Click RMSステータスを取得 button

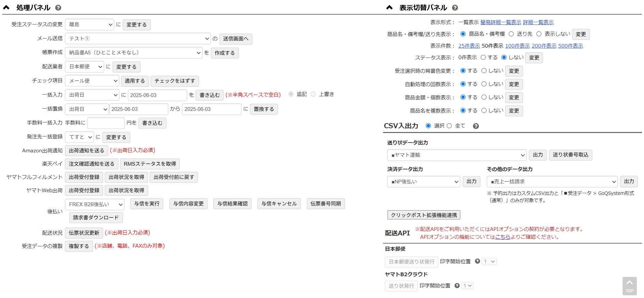pyautogui.click(x=150, y=164)
